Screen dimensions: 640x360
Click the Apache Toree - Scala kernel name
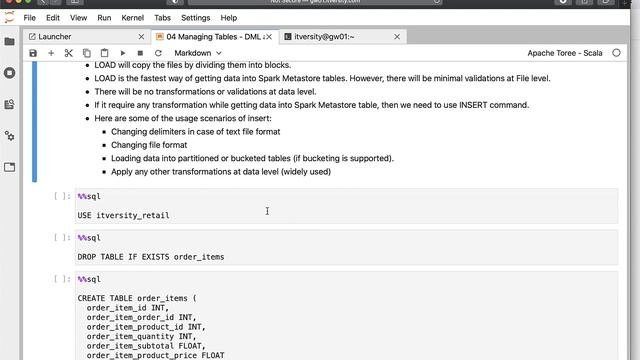pyautogui.click(x=564, y=53)
